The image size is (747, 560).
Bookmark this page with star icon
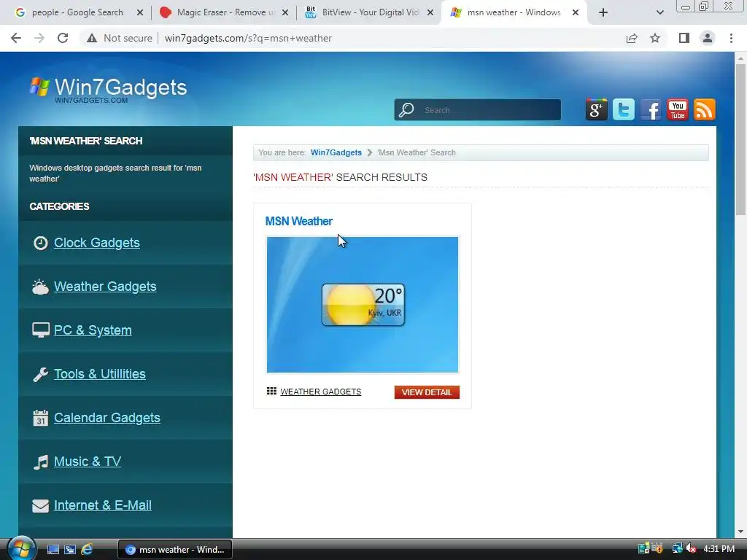656,38
